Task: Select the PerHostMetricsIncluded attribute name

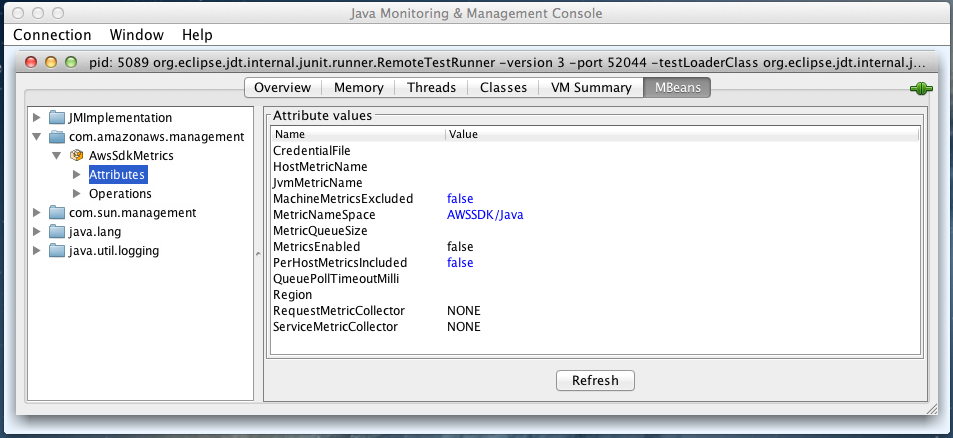Action: coord(340,262)
